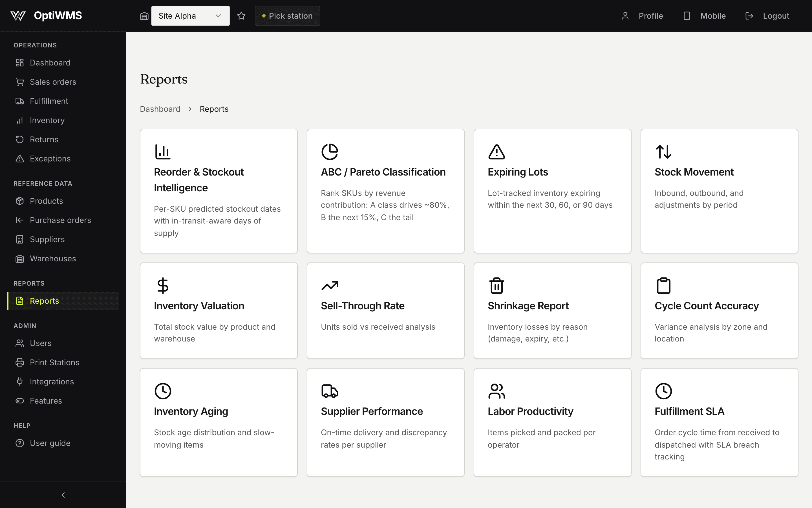Click the Fulfillment truck icon in sidebar

[x=20, y=101]
